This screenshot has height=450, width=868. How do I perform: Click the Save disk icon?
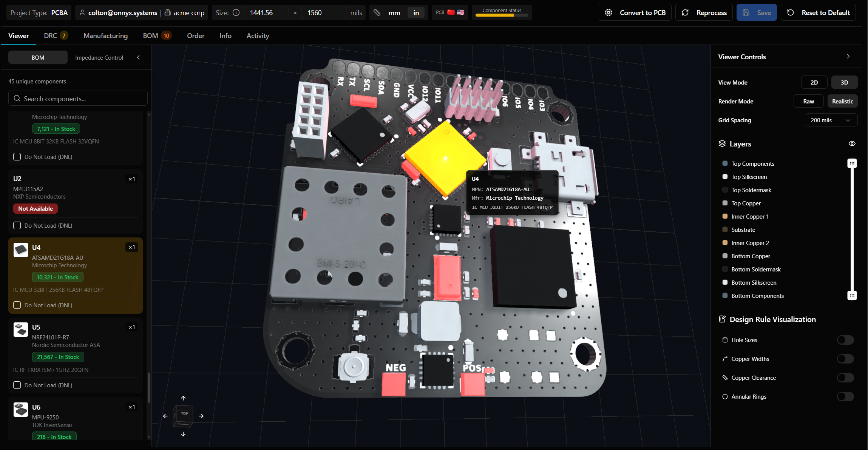[746, 12]
